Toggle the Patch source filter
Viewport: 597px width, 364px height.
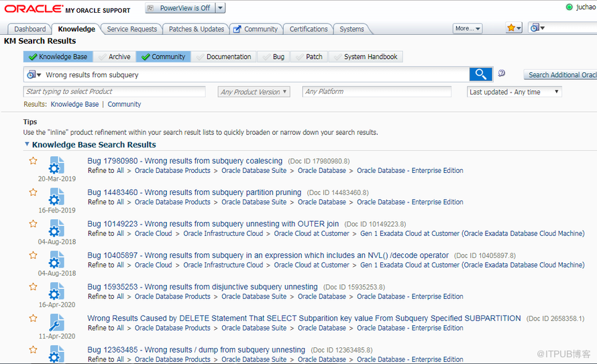[309, 57]
